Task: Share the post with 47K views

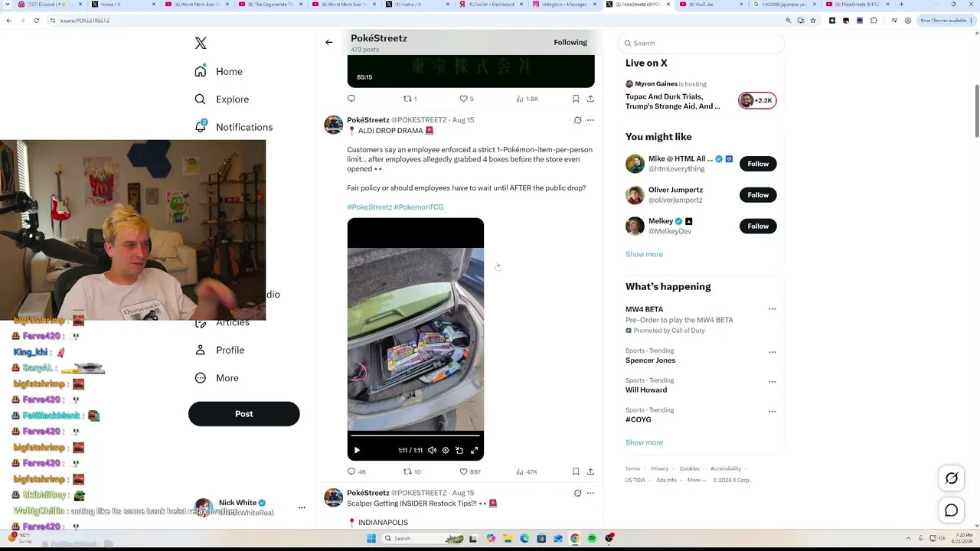Action: (590, 471)
